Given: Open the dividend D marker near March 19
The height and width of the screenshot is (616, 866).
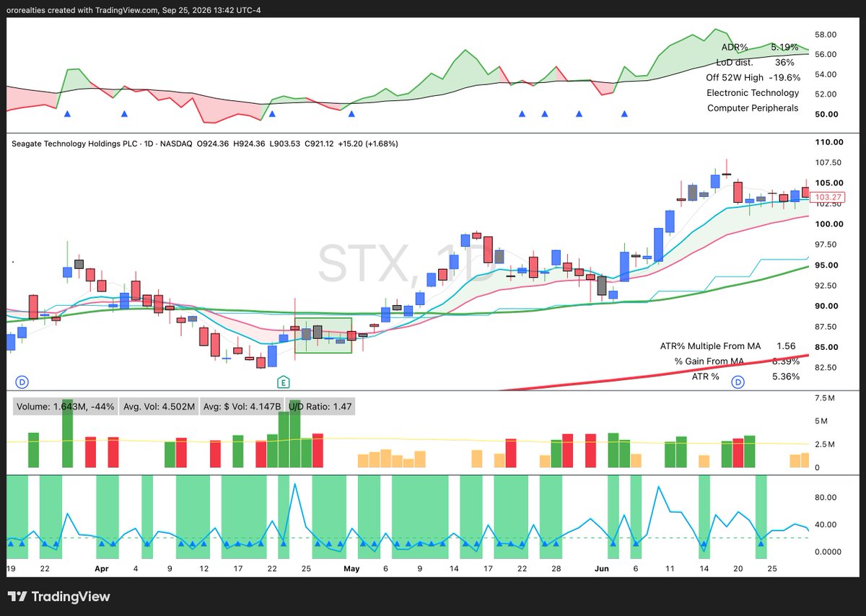Looking at the screenshot, I should [21, 381].
